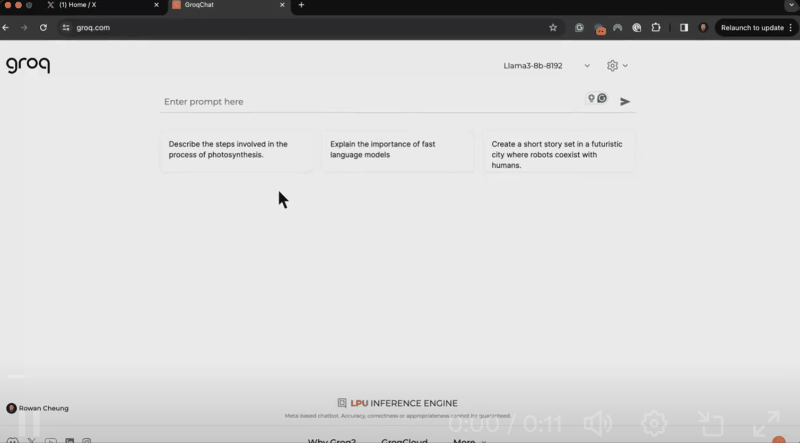Reload the groq.com page
800x443 pixels.
pyautogui.click(x=43, y=28)
